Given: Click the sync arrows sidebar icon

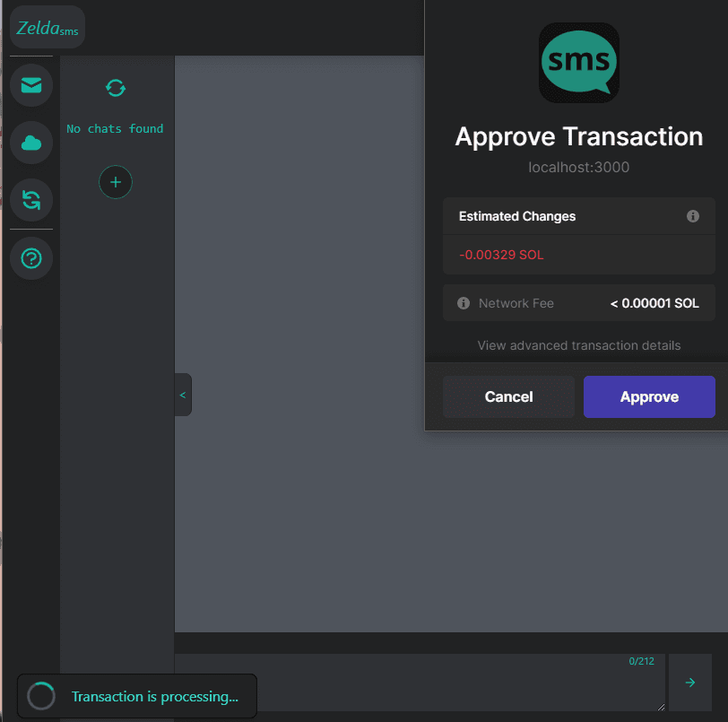Looking at the screenshot, I should pos(31,200).
